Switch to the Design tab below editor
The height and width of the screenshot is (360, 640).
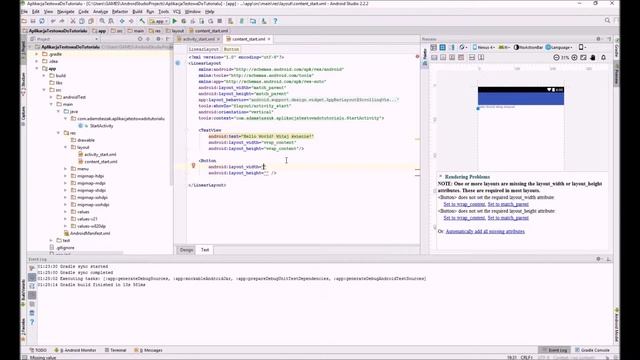click(x=187, y=250)
